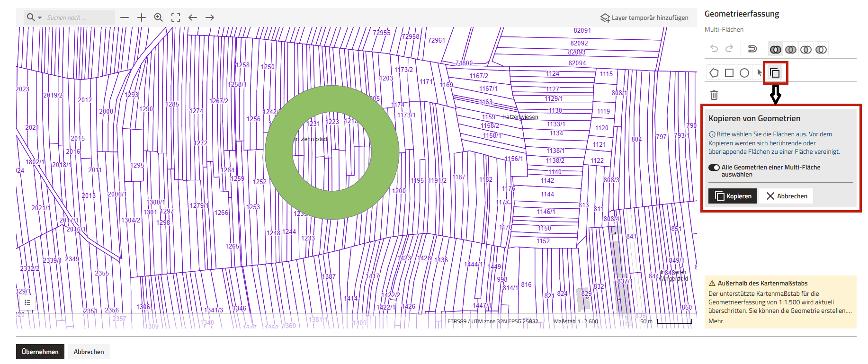This screenshot has height=364, width=868.
Task: Select the circle drawing tool
Action: coord(744,73)
